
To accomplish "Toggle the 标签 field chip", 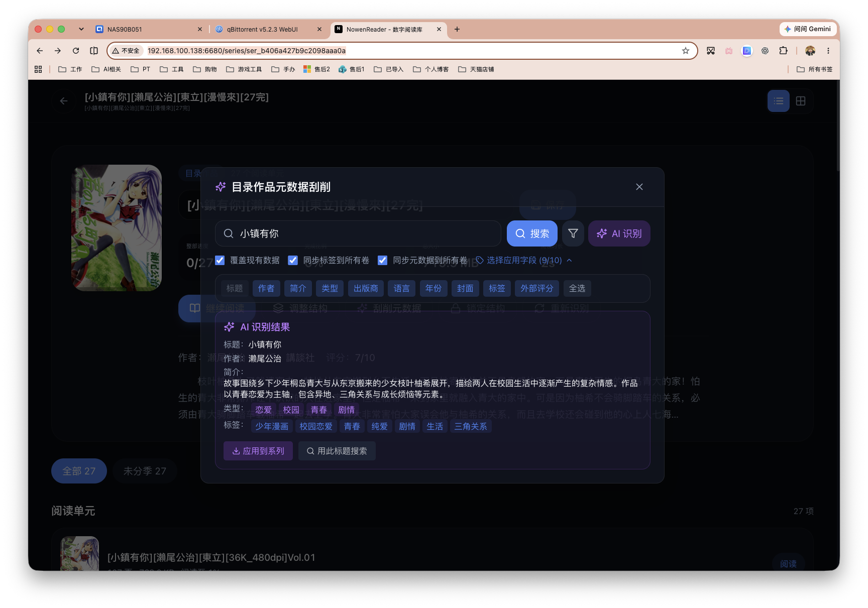I will 497,288.
